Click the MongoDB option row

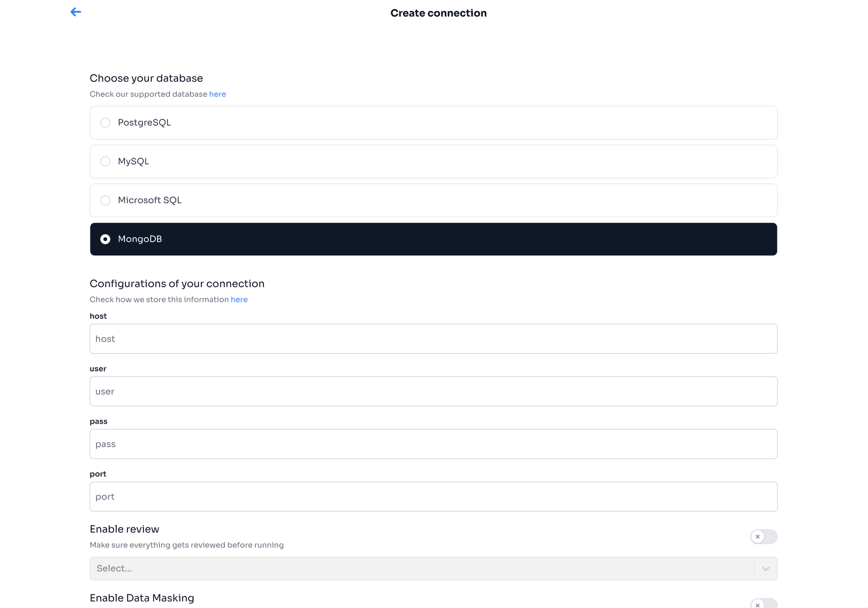click(433, 239)
